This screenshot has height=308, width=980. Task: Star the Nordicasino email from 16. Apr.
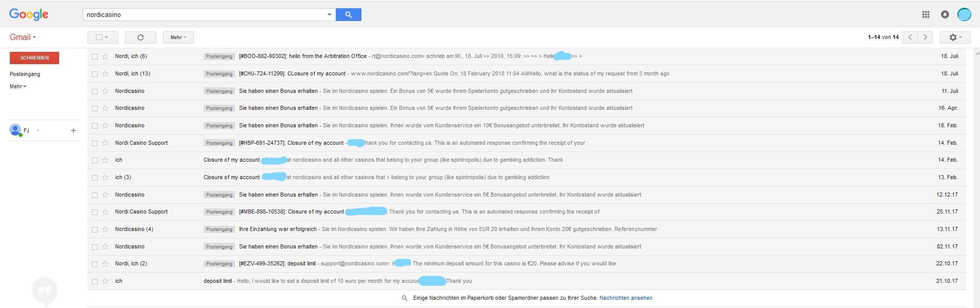pos(105,108)
